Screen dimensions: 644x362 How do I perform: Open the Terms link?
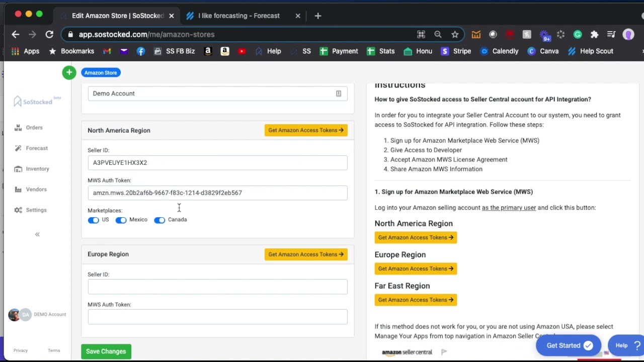pyautogui.click(x=54, y=350)
